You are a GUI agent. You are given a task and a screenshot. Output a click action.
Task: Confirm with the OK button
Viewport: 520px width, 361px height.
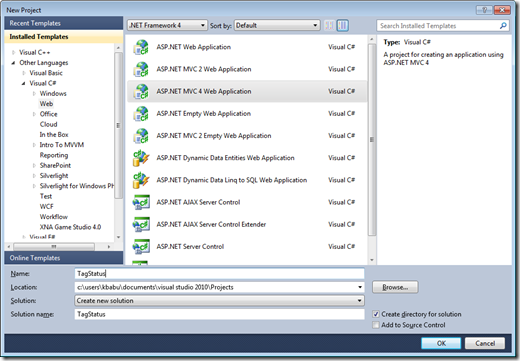[x=441, y=343]
